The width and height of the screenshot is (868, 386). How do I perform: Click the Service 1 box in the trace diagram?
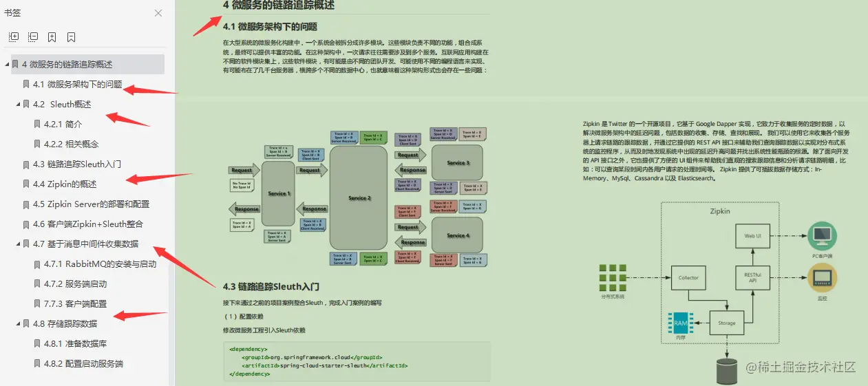coord(279,194)
